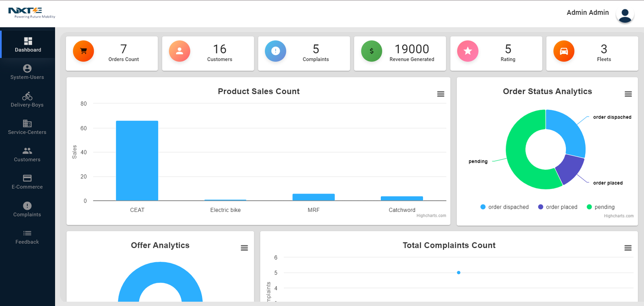Toggle the pending legend item

point(601,207)
